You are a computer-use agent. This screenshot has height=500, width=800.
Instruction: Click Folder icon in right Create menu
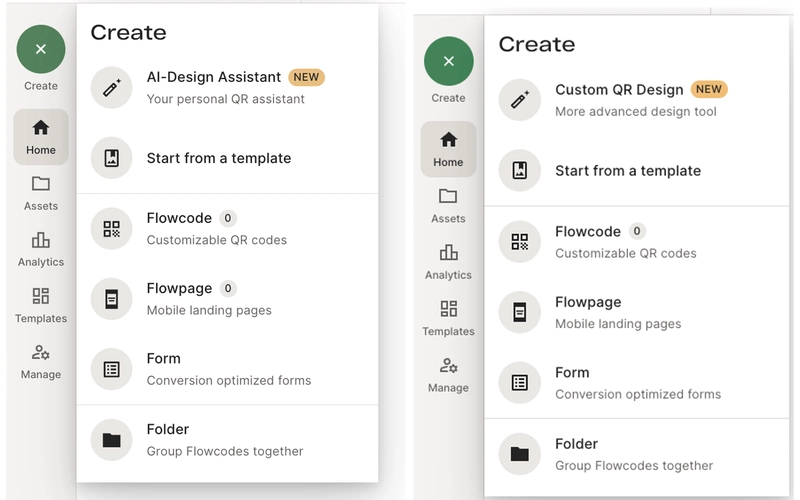519,454
